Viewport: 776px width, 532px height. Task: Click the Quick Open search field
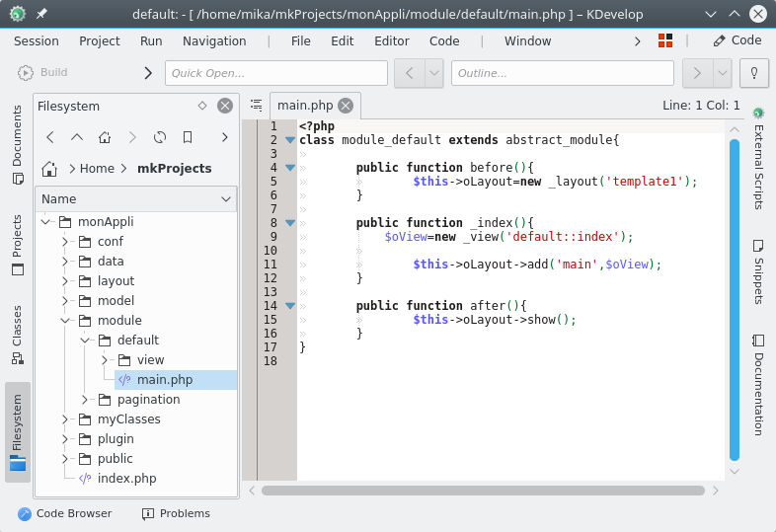pos(275,73)
